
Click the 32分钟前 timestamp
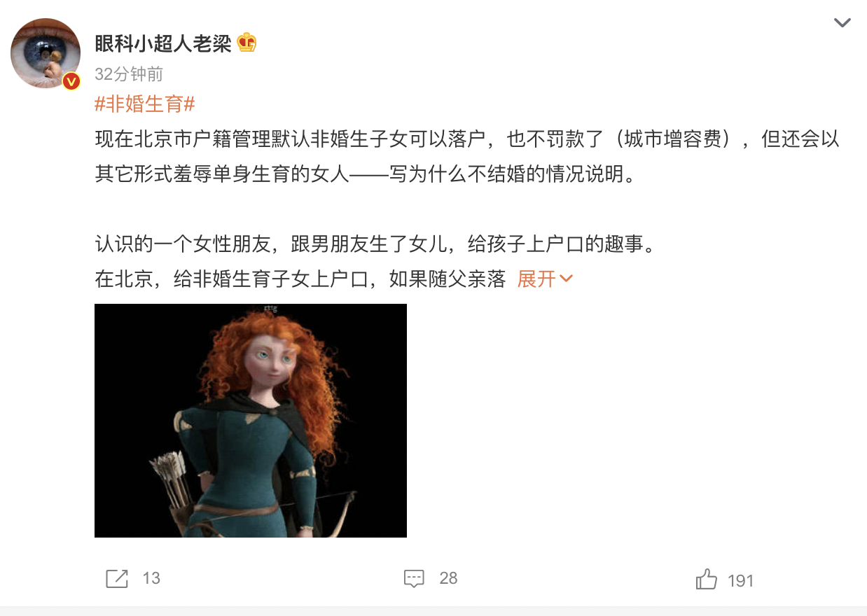pos(129,75)
